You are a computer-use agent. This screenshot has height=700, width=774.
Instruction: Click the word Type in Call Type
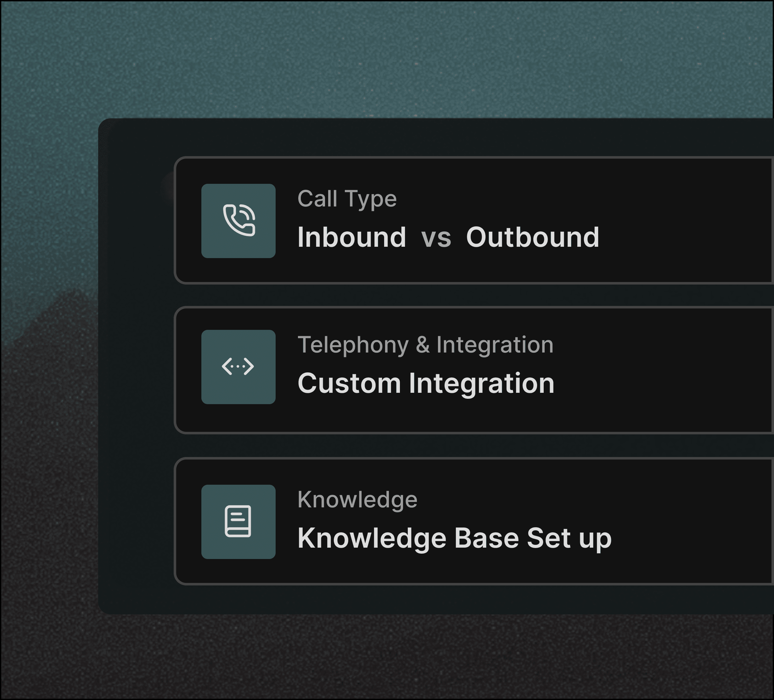[x=371, y=199]
